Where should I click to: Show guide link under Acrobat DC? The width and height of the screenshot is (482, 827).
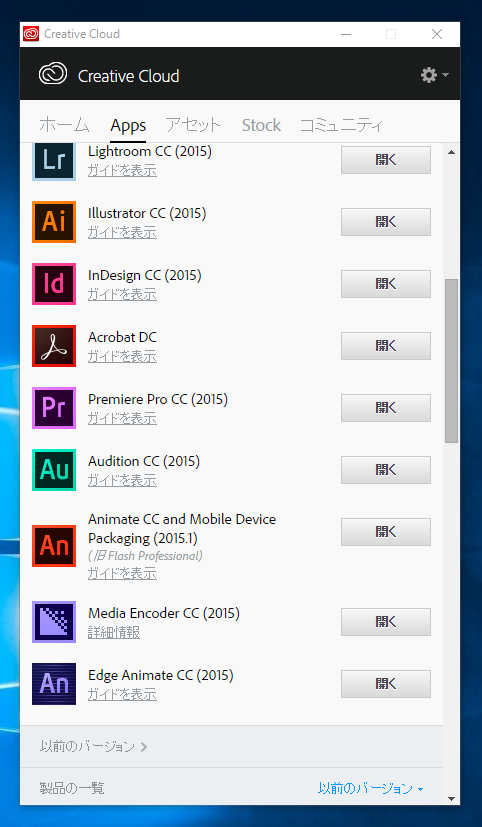click(x=122, y=357)
